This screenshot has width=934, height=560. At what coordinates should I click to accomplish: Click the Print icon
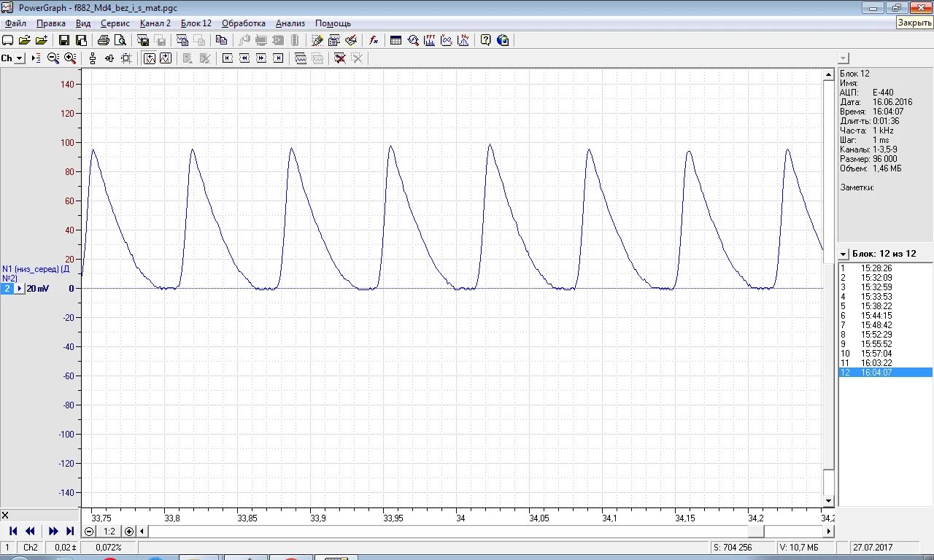(104, 40)
